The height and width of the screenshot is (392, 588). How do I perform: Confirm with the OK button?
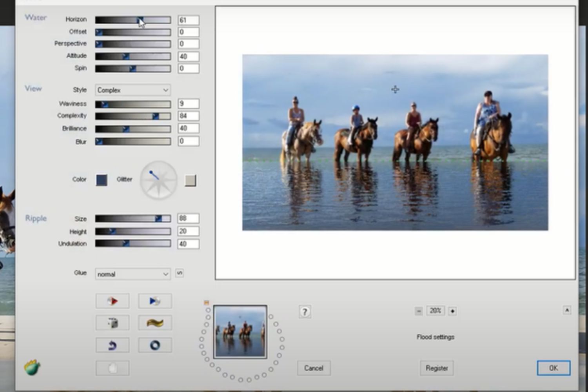coord(554,368)
